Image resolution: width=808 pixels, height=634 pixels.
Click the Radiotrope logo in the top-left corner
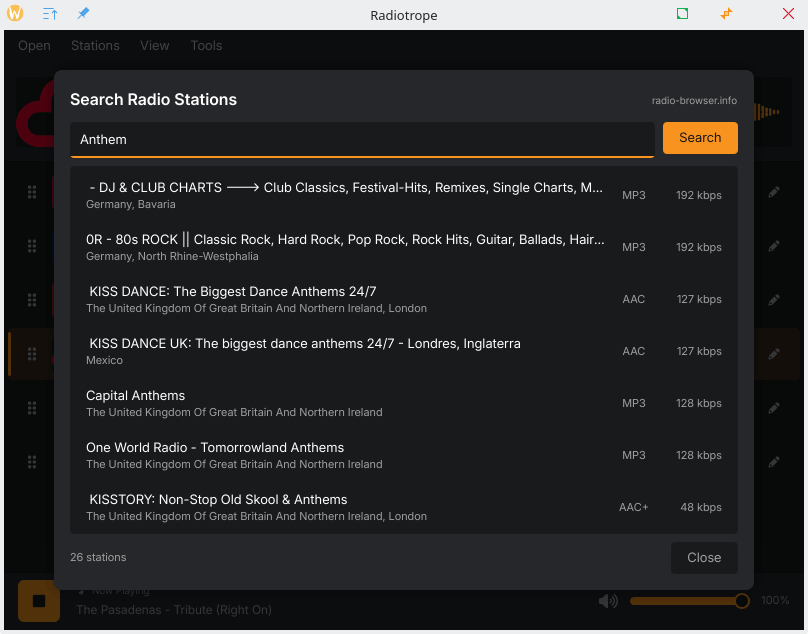16,14
